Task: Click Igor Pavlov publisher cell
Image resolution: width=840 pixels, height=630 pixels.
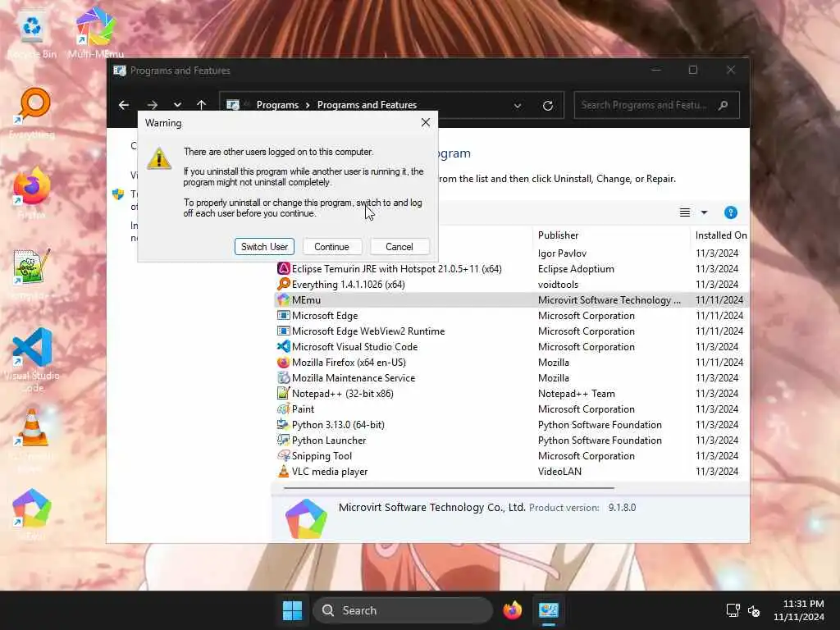Action: (562, 253)
